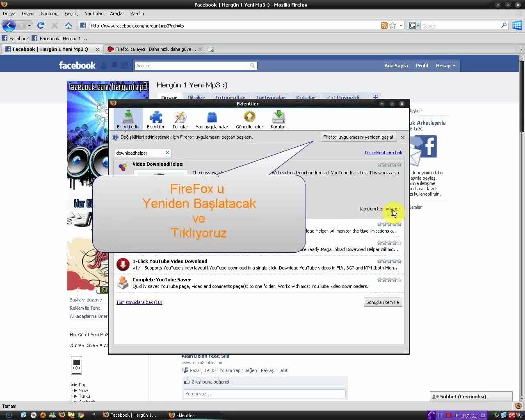525x420 pixels.
Task: Click the search magnifier icon in Firefox toolbar
Action: tap(504, 25)
